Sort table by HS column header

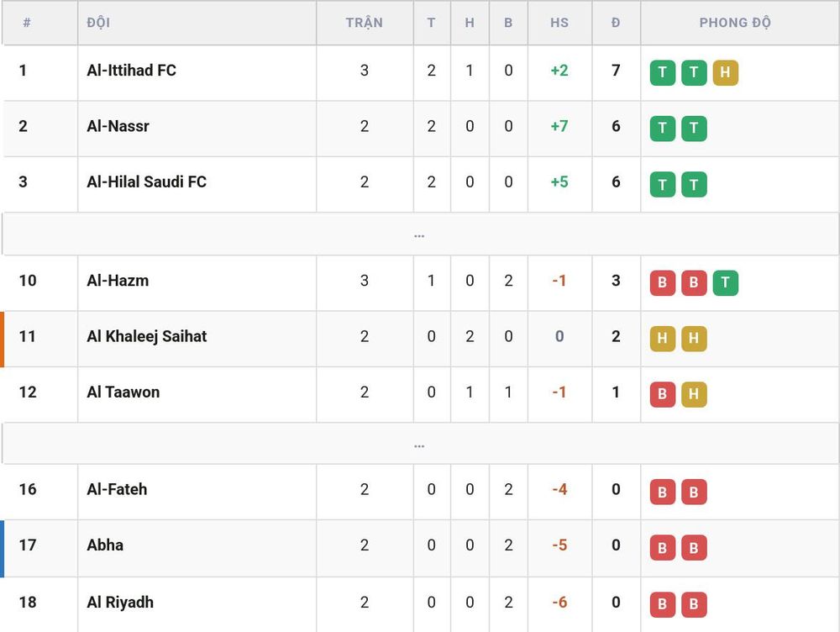pyautogui.click(x=559, y=23)
